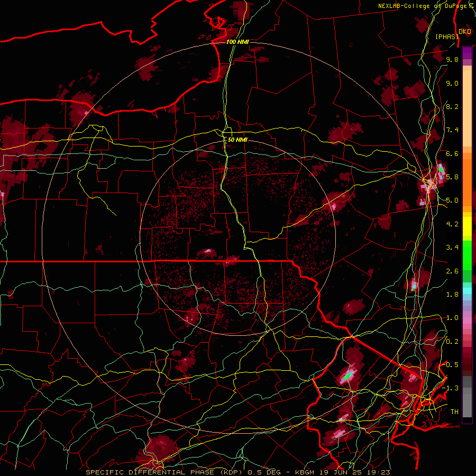Image resolution: width=476 pixels, height=476 pixels.
Task: Select the -1.3 scale value
Action: (x=450, y=388)
